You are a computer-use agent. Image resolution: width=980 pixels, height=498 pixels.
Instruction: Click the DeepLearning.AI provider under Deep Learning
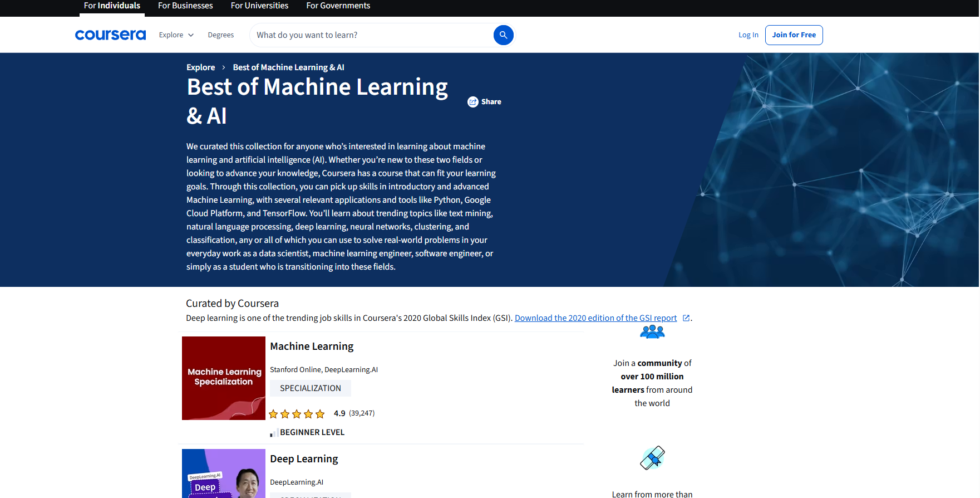click(x=297, y=482)
